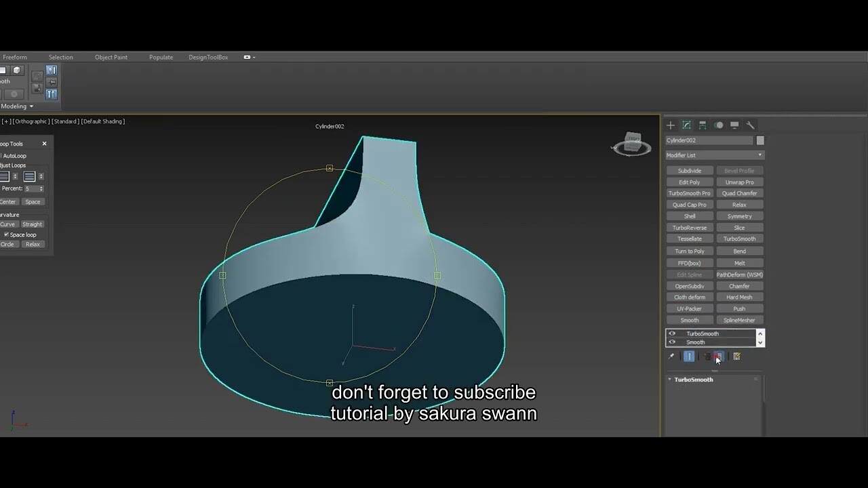Open the Create panel plus icon

[671, 125]
